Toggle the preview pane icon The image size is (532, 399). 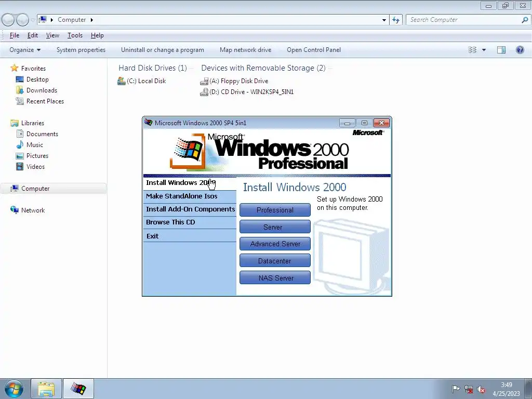(x=501, y=50)
